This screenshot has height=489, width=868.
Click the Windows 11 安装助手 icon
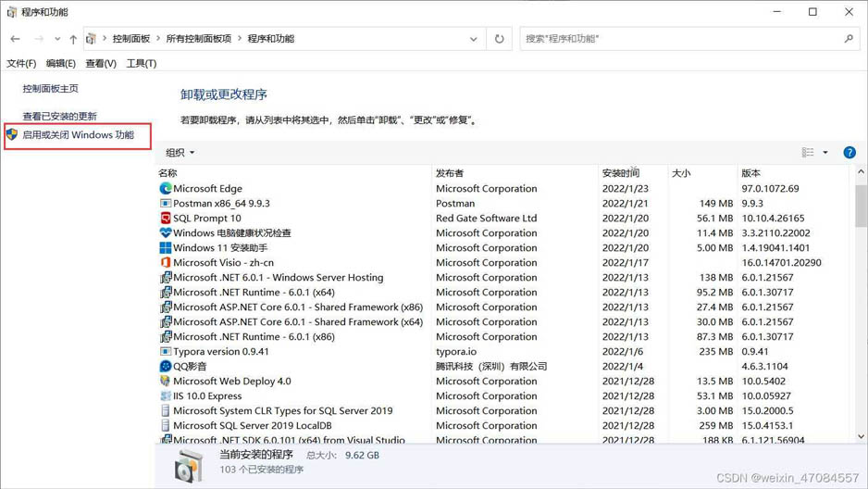pos(166,247)
